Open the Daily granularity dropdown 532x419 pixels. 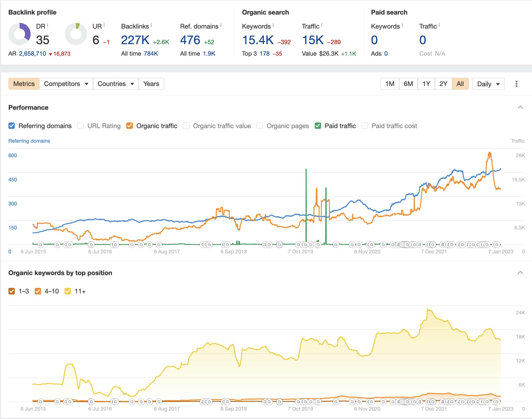click(488, 84)
